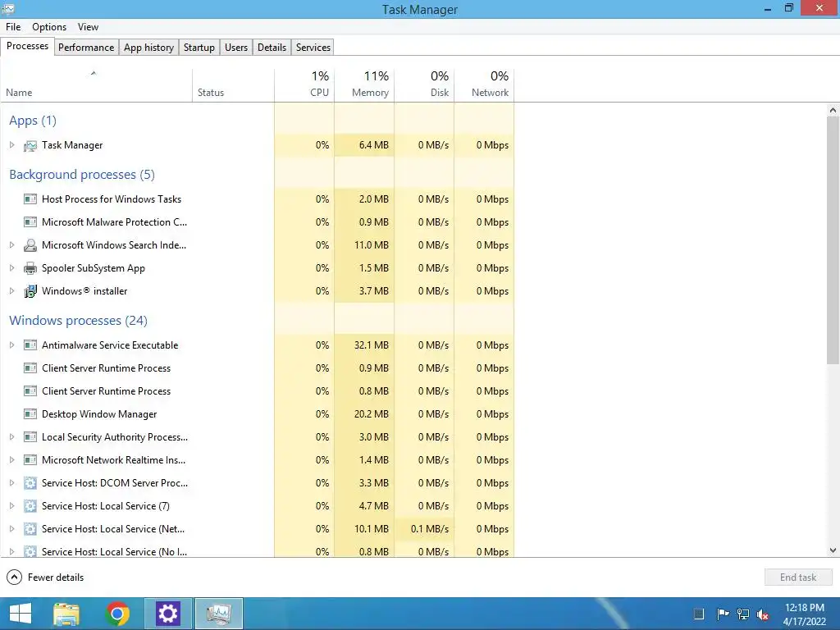Click the process list scrollbar thumb

point(833,240)
